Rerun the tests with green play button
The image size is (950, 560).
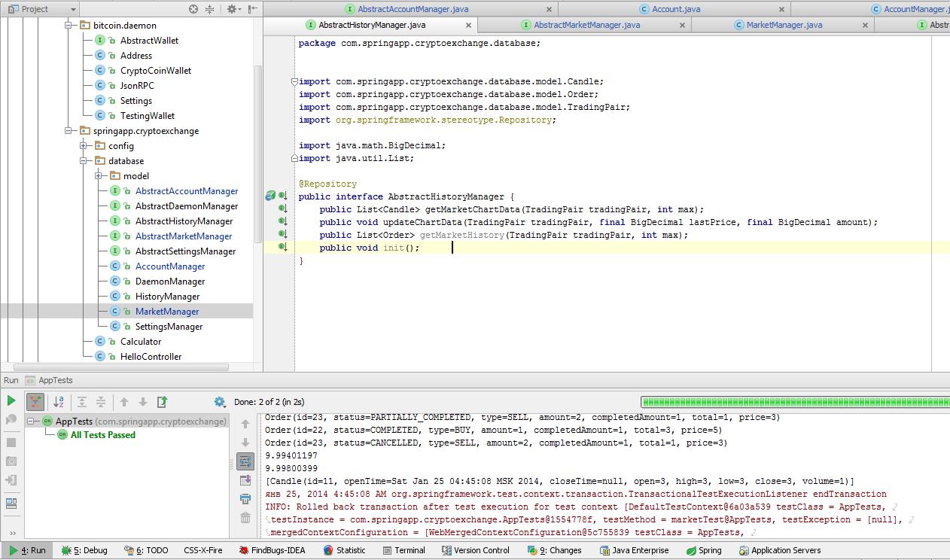tap(11, 401)
